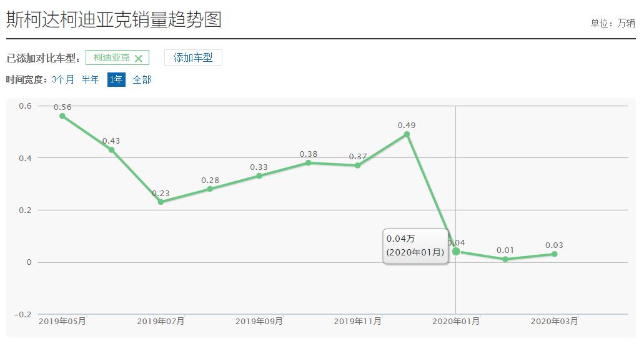Screen dimensions: 644x346
Task: Click the 0.28 data point
Action: 210,189
